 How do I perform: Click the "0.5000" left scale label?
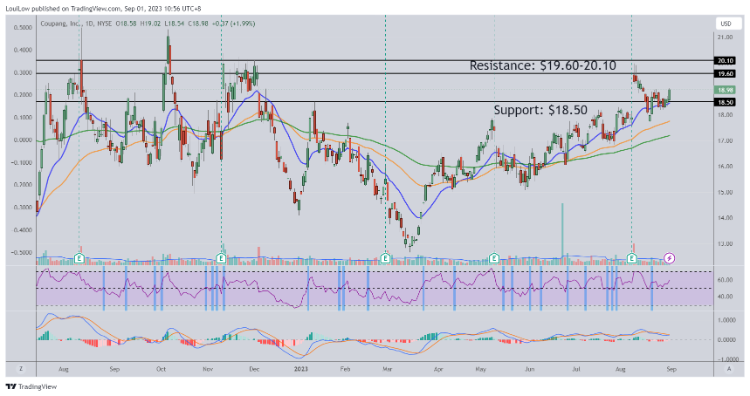[x=22, y=28]
